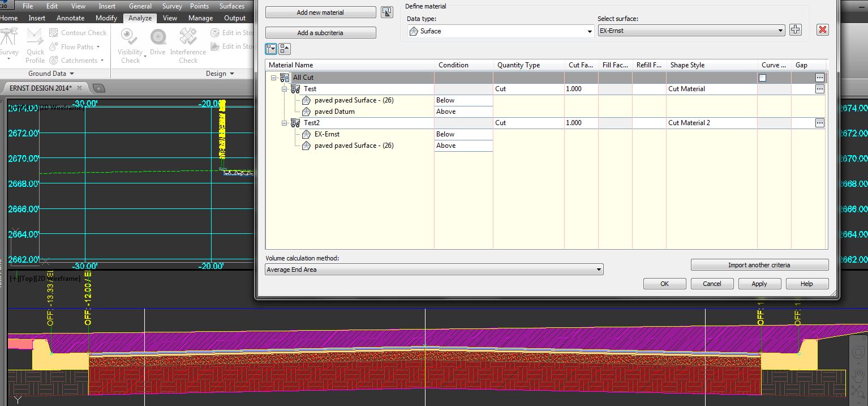Click the Material Name column header

coord(350,65)
